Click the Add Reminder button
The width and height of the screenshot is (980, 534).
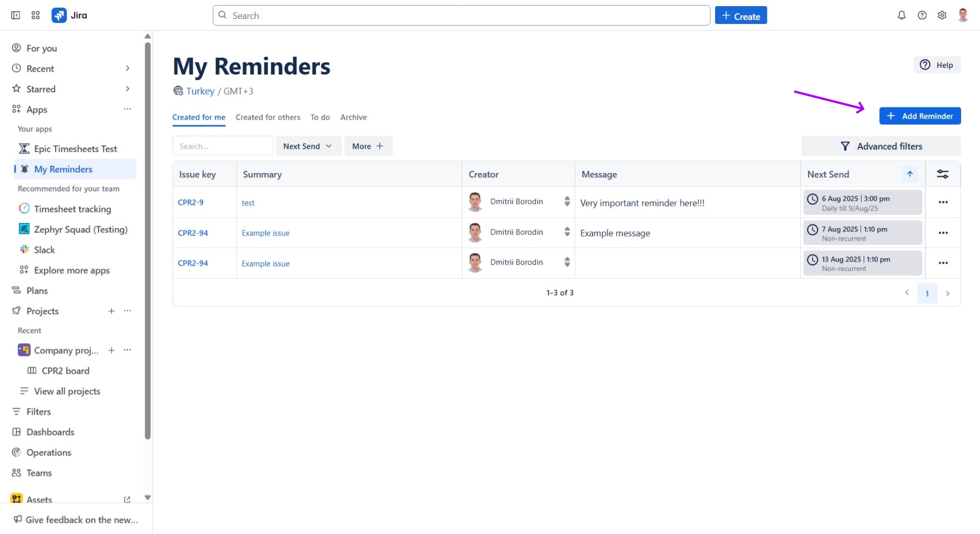click(x=919, y=116)
